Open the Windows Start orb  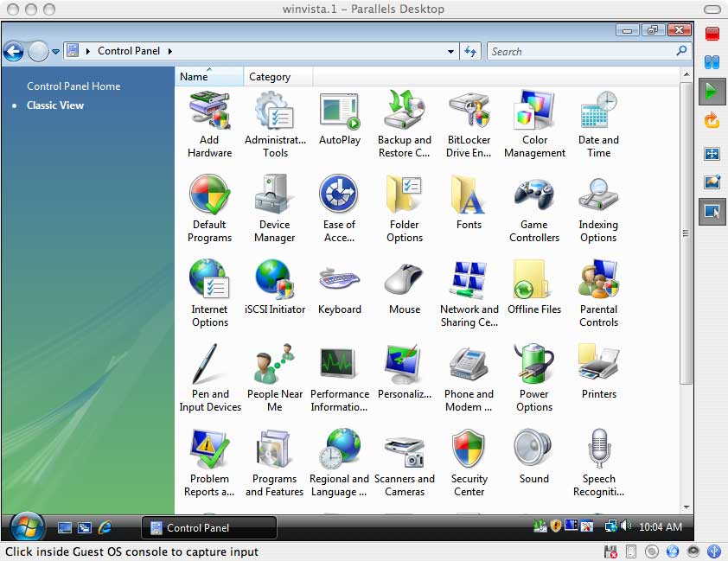click(x=27, y=527)
